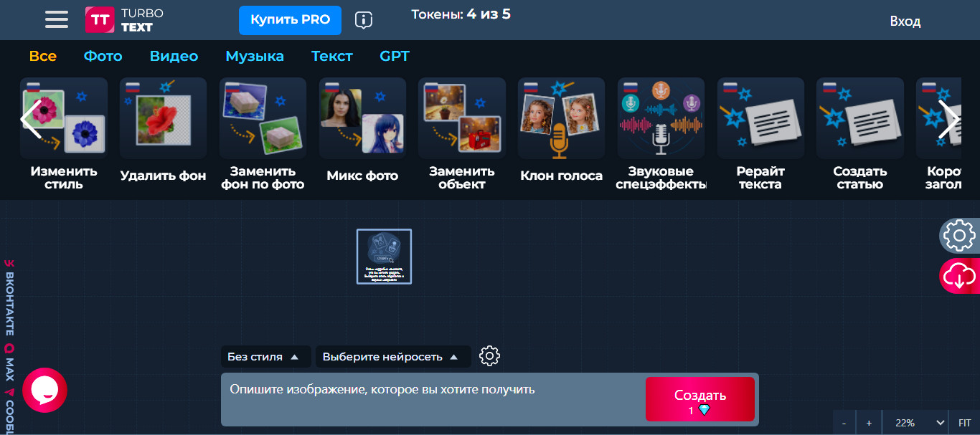Click the Рерайт текста label
The width and height of the screenshot is (980, 435).
[760, 178]
